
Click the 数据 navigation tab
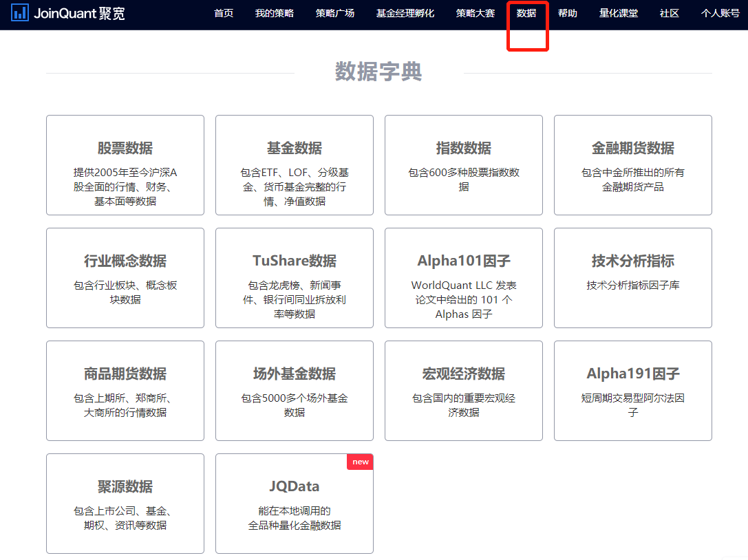(x=526, y=13)
